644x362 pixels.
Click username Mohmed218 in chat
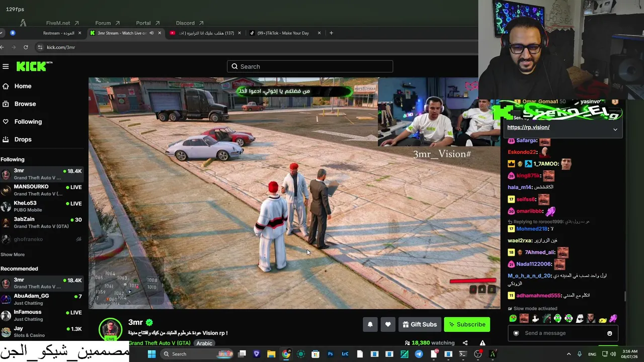531,229
